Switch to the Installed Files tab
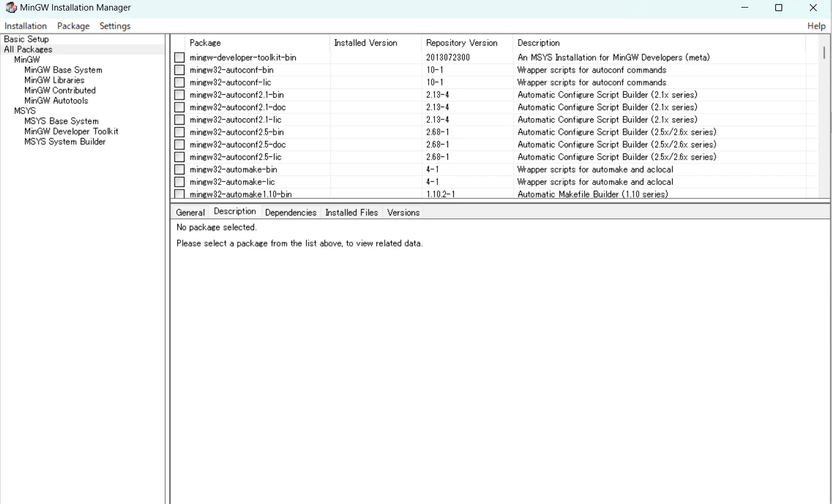The width and height of the screenshot is (832, 504). (352, 212)
